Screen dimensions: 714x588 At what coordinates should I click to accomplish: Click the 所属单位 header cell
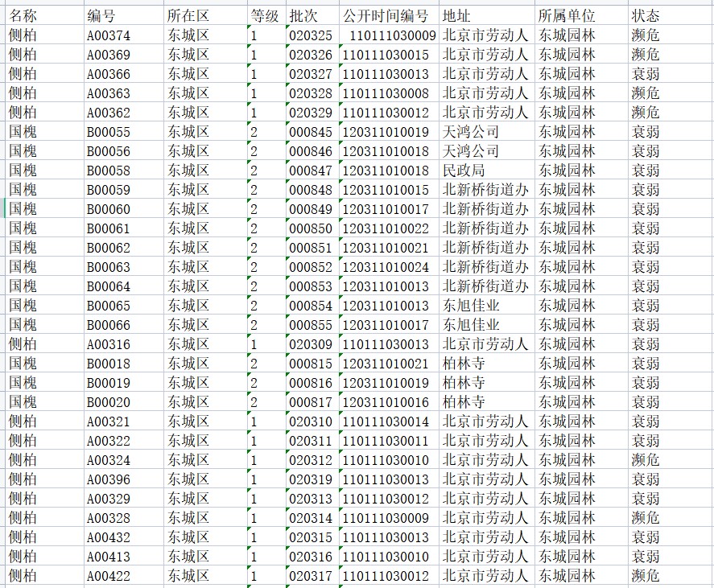[x=567, y=16]
